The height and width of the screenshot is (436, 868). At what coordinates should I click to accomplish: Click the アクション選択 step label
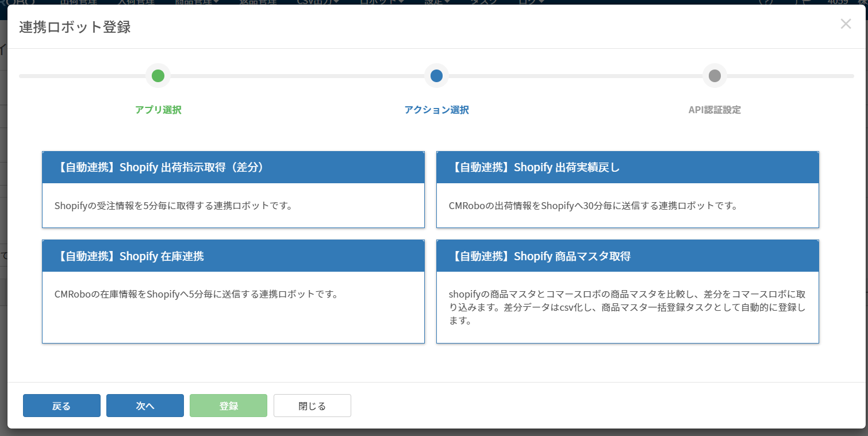[436, 110]
